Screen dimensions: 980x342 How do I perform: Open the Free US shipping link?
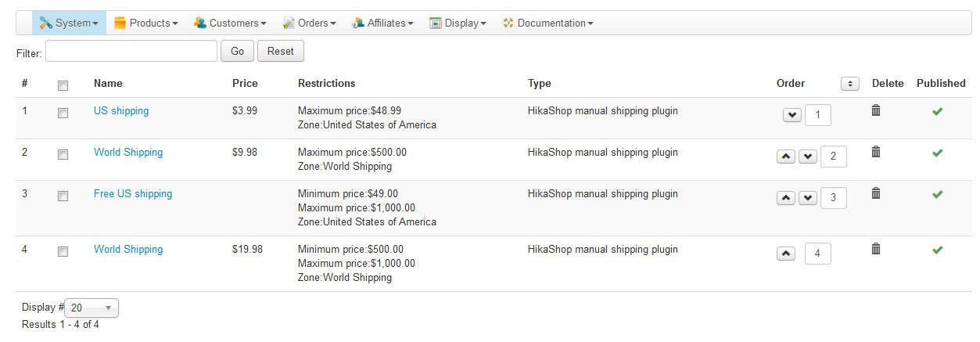[x=133, y=194]
